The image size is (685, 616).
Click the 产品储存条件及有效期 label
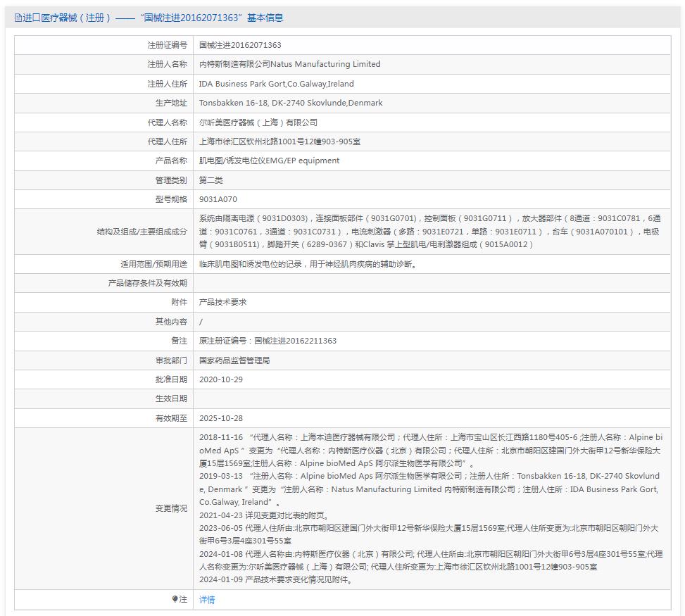[x=147, y=283]
